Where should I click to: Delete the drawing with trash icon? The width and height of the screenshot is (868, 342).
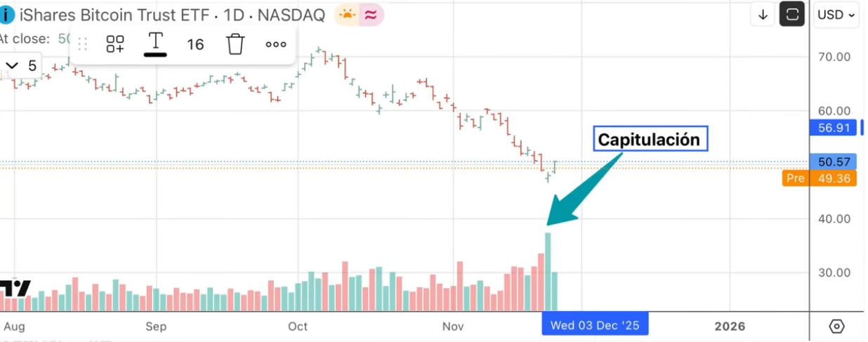[235, 44]
